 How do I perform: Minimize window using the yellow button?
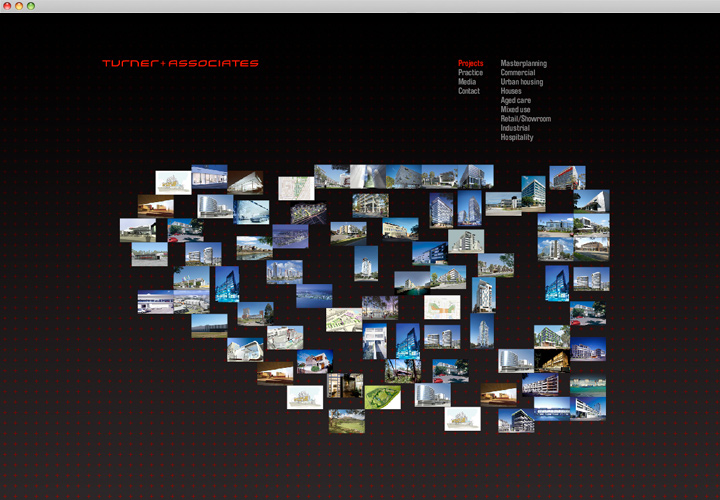pos(19,6)
